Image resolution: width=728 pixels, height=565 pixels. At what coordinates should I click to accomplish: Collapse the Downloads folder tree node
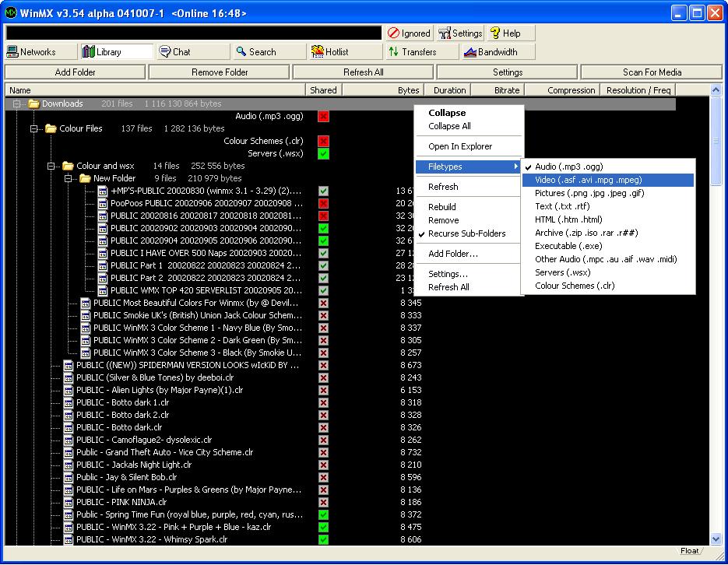[x=16, y=104]
